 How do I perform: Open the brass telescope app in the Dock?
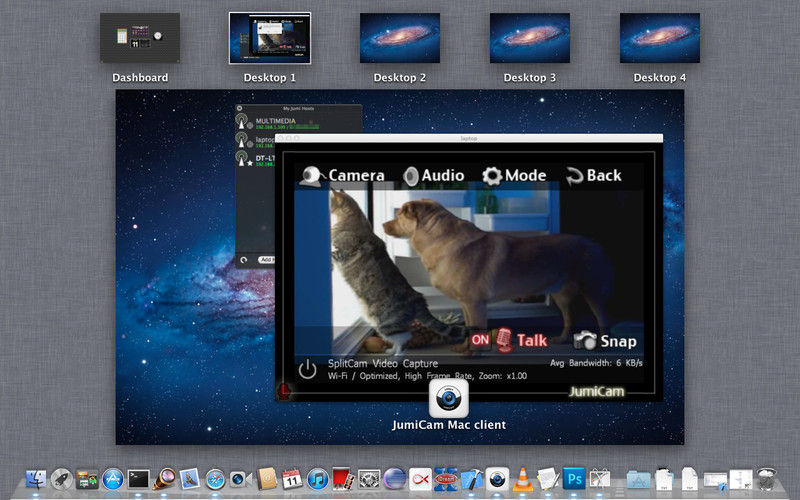point(164,480)
